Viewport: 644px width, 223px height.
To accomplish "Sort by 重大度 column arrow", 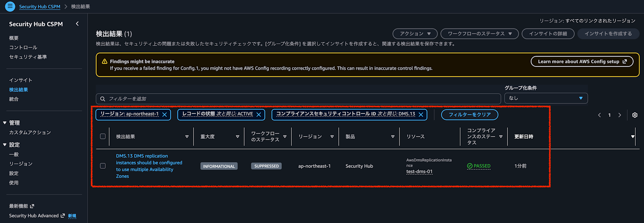I will 237,137.
